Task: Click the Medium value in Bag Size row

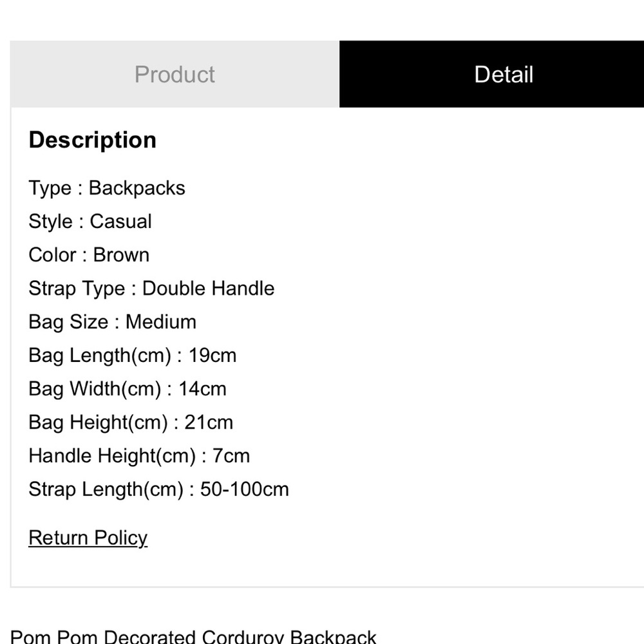Action: (160, 322)
